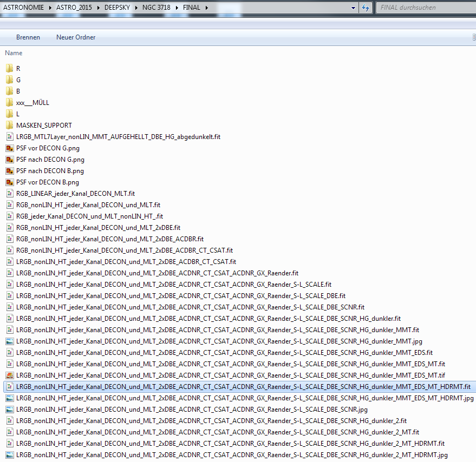
Task: Select the G folder icon
Action: click(x=9, y=80)
